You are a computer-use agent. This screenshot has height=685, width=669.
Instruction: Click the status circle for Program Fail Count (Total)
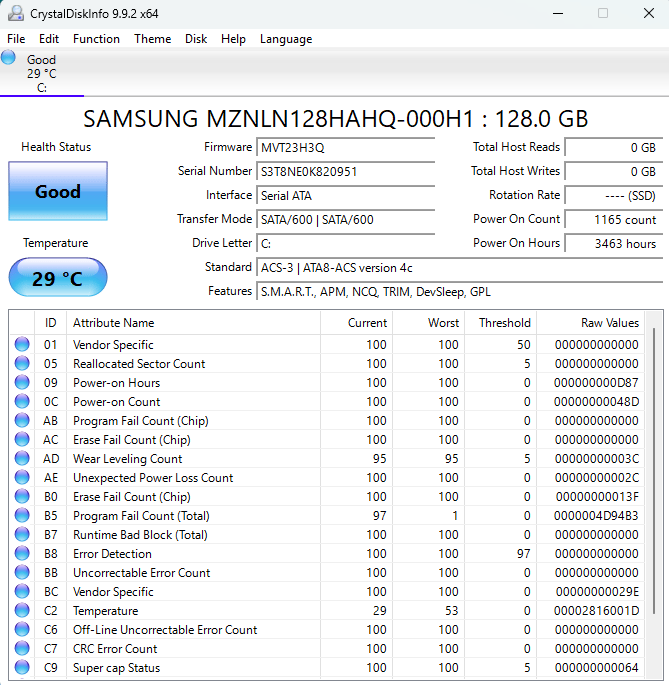[x=22, y=515]
